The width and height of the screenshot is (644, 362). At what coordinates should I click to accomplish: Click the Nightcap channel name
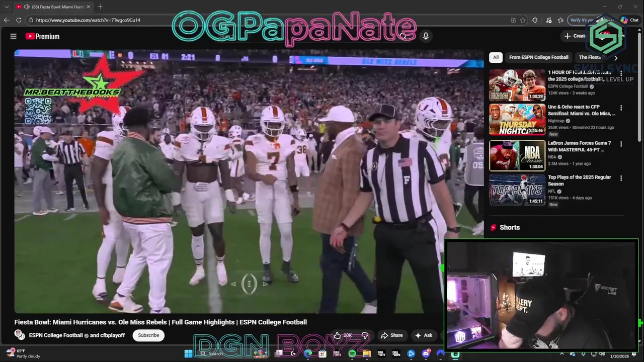pyautogui.click(x=556, y=121)
